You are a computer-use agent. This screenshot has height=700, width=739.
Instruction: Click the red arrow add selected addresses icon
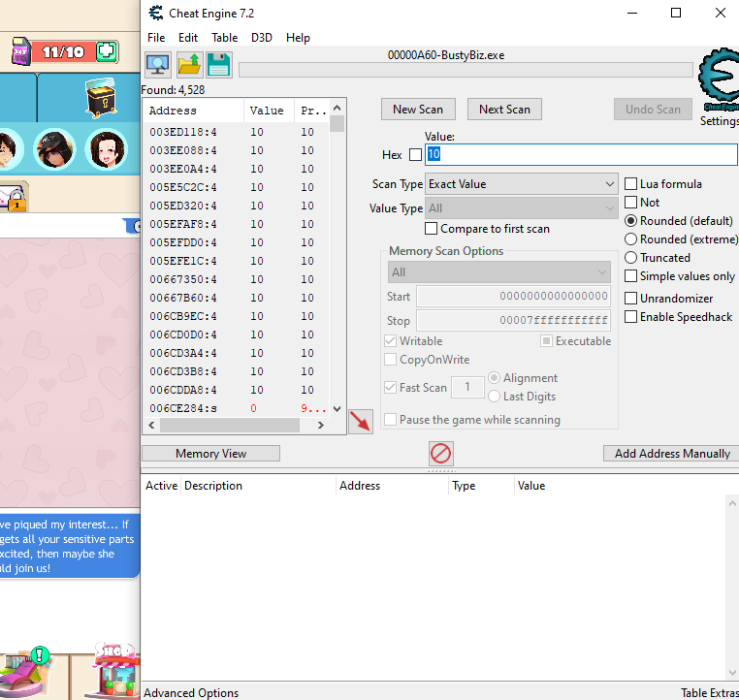pyautogui.click(x=361, y=421)
